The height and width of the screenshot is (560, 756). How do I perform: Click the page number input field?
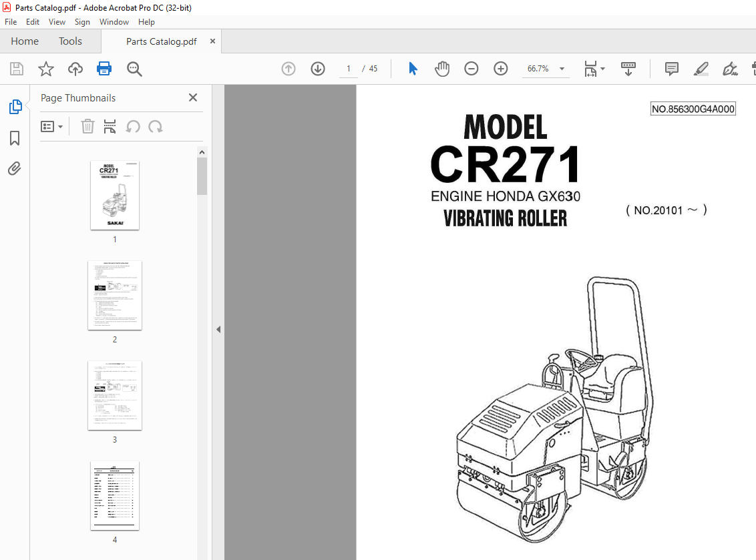coord(349,69)
